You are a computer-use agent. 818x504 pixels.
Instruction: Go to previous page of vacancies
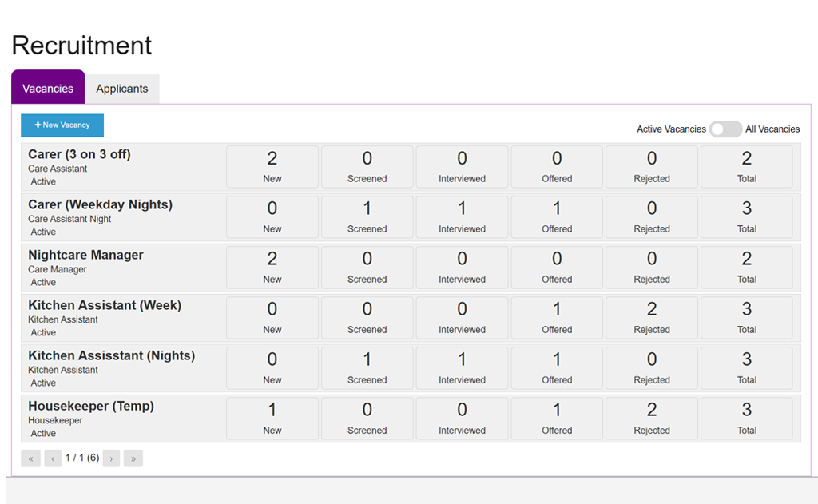[53, 458]
